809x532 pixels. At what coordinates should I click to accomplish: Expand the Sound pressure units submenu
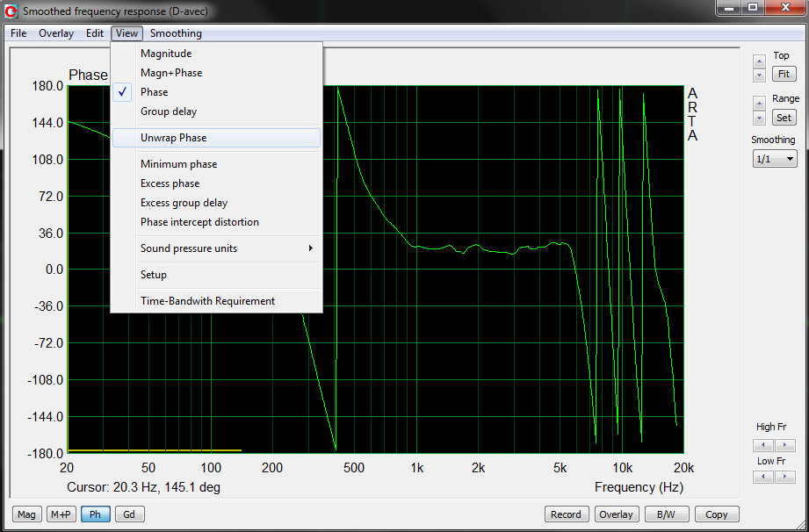point(217,248)
